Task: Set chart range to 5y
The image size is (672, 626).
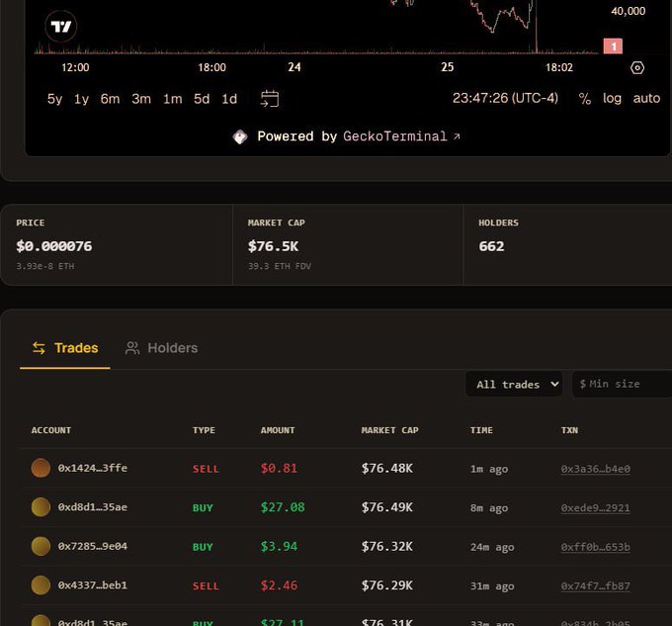Action: point(54,99)
